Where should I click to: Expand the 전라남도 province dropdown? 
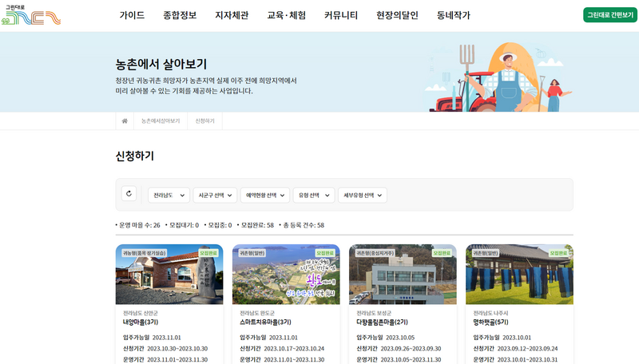169,196
